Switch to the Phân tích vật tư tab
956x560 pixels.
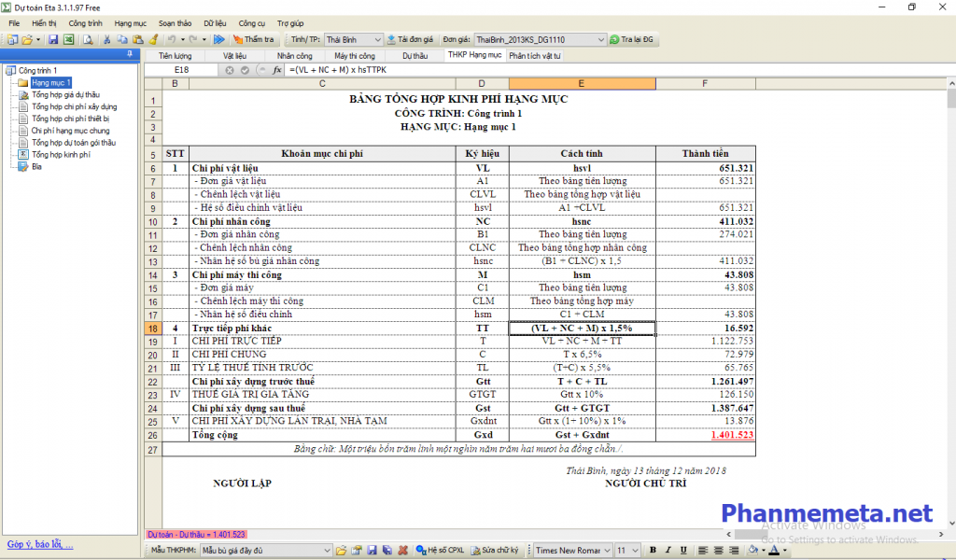coord(535,56)
